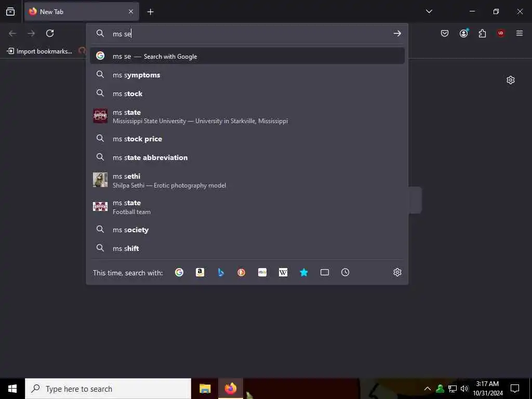The image size is (532, 399).
Task: Show hidden system tray icons
Action: pyautogui.click(x=428, y=389)
